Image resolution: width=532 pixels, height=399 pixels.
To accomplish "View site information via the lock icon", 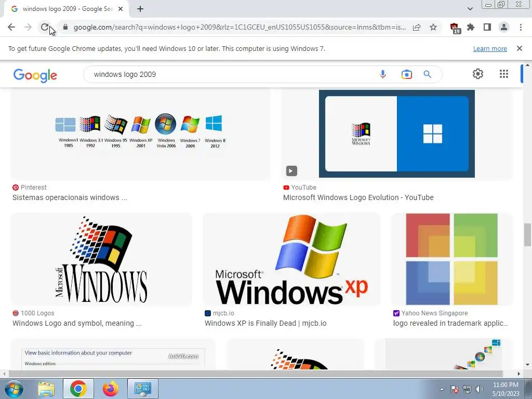I will [65, 27].
